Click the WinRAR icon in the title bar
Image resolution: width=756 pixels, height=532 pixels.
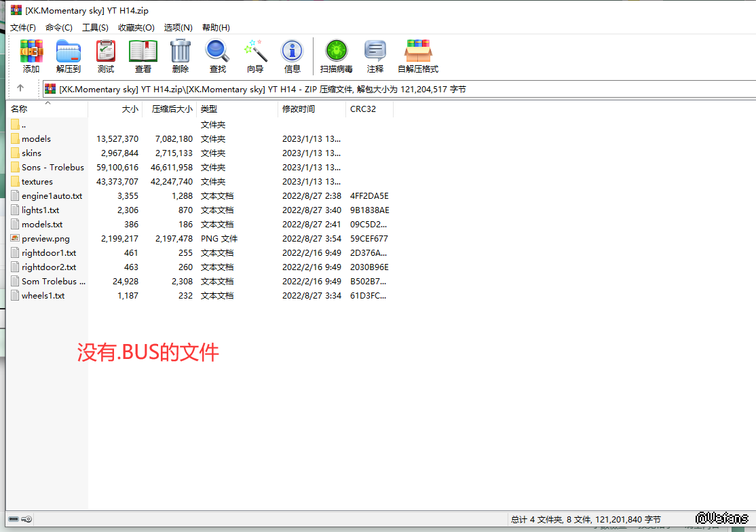16,10
